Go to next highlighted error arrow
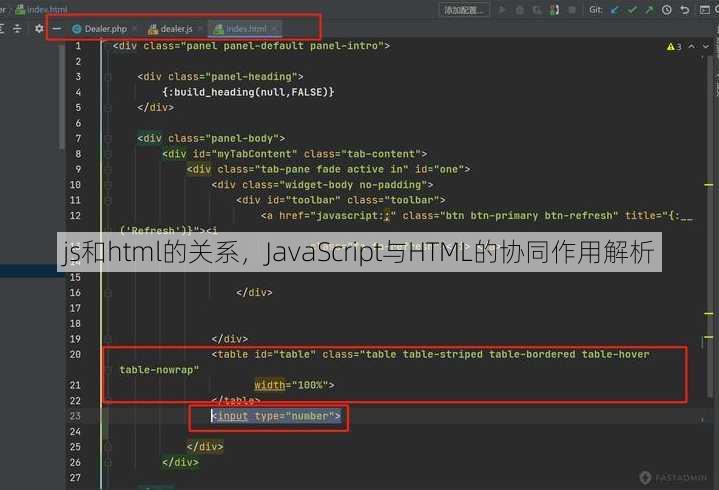Viewport: 719px width, 490px height. tap(706, 46)
